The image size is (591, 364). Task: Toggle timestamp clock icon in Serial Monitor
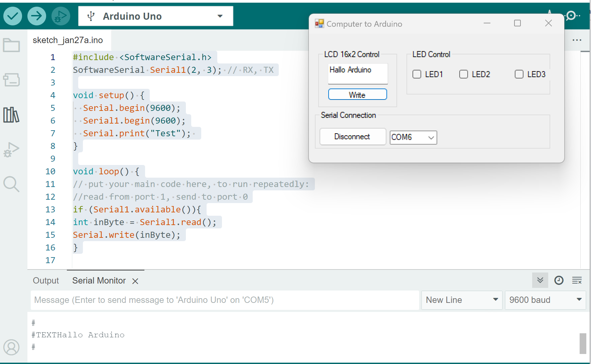(559, 280)
